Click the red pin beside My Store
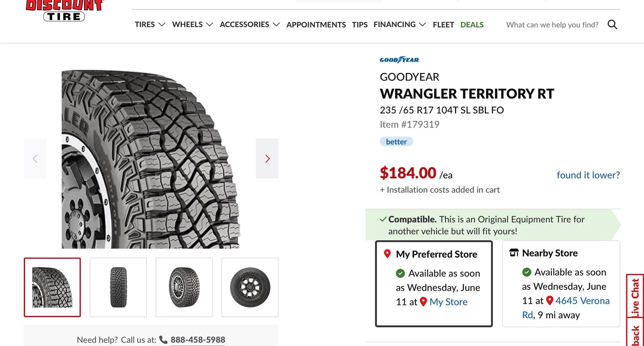 coord(423,302)
